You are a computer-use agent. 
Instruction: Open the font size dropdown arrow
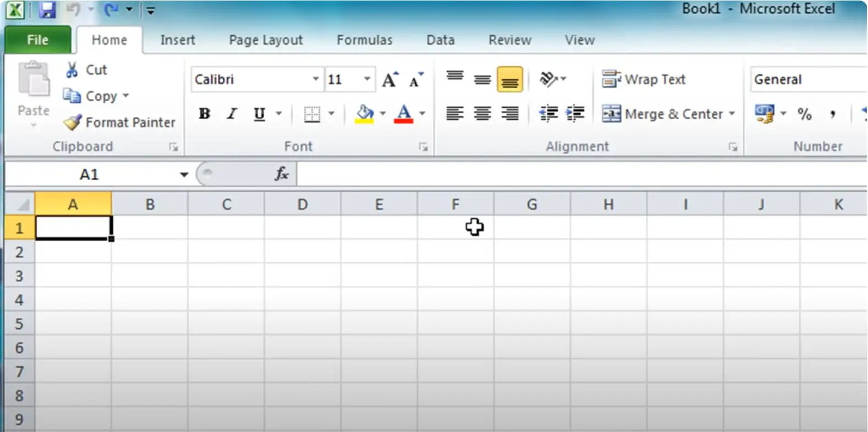pos(367,79)
